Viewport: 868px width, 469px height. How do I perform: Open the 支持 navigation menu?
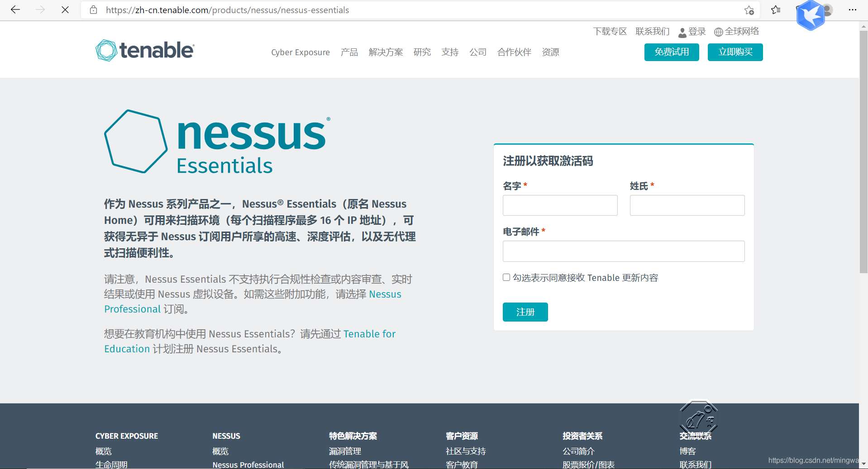(450, 52)
